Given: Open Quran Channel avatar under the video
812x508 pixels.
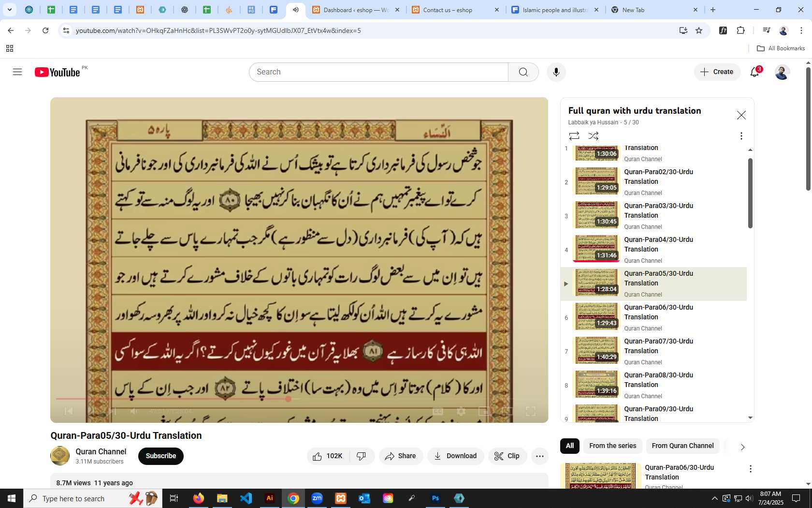Looking at the screenshot, I should [x=60, y=456].
